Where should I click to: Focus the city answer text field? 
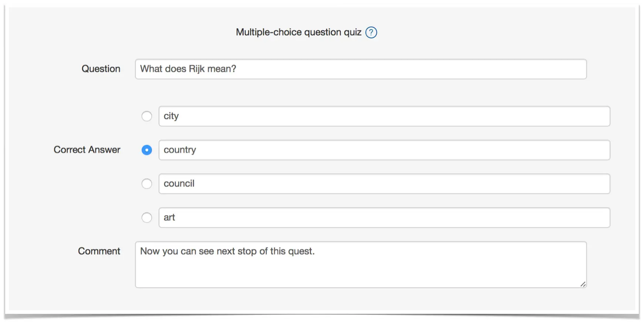(x=384, y=116)
